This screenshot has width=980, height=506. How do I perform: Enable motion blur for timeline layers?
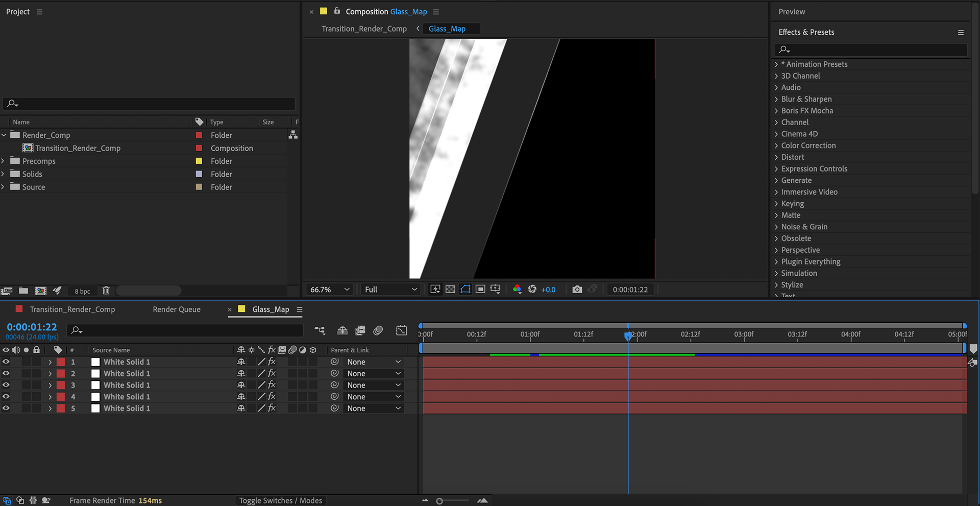pos(378,331)
